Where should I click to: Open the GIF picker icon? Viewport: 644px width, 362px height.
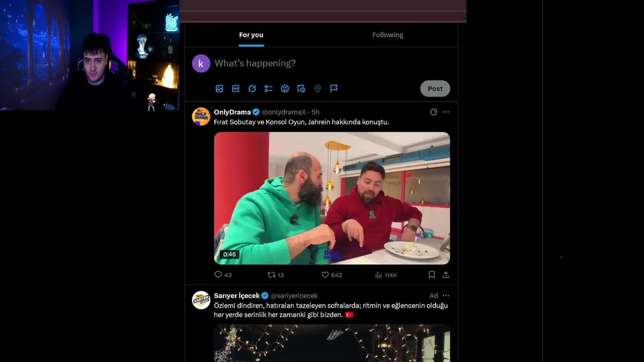click(235, 88)
